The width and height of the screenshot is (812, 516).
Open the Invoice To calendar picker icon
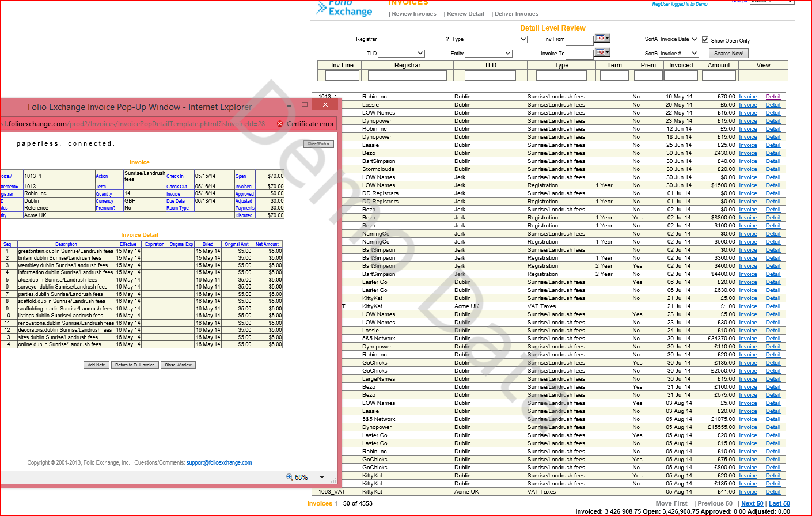click(602, 52)
